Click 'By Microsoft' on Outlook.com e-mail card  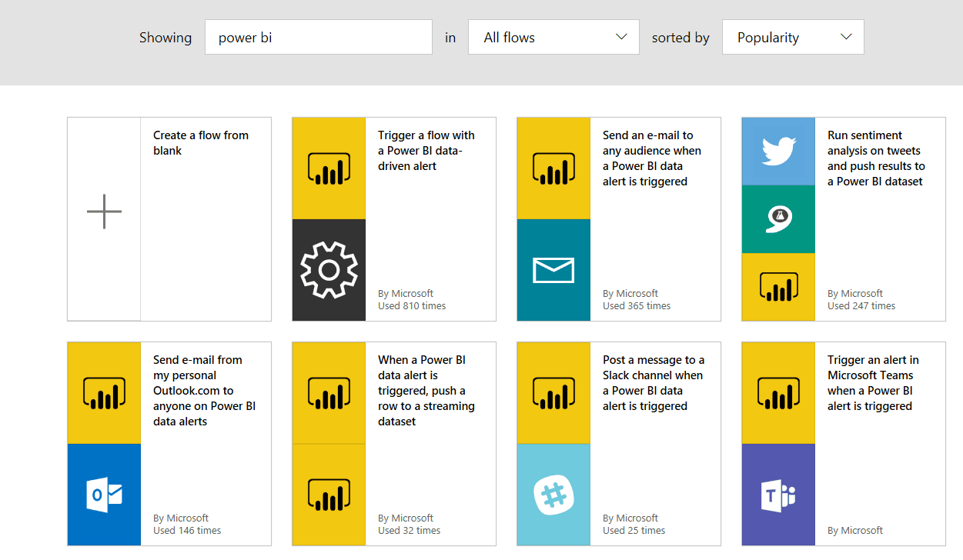coord(181,518)
